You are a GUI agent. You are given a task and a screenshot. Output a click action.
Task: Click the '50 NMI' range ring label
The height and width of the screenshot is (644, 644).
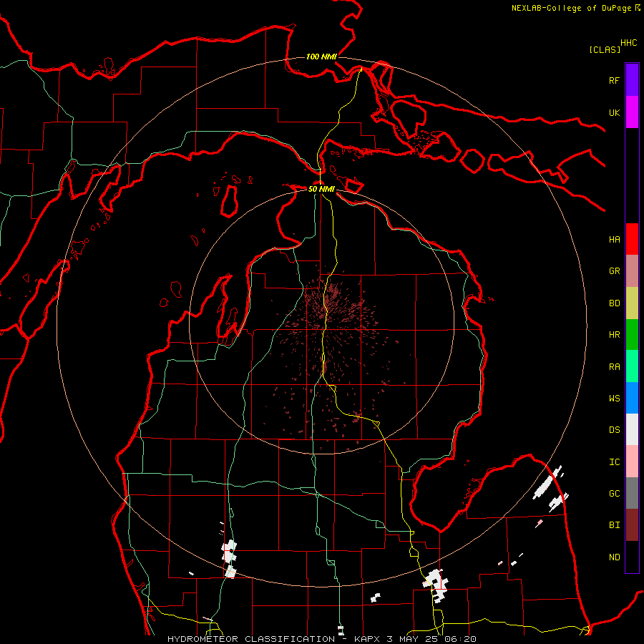pyautogui.click(x=321, y=189)
